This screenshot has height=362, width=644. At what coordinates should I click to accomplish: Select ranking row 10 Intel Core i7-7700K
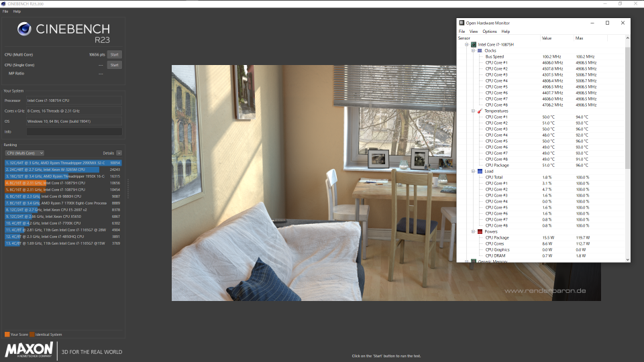[63, 223]
